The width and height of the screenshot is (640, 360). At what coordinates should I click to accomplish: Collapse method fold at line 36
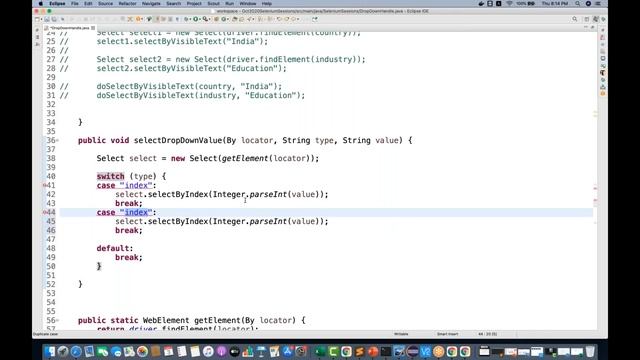[x=57, y=140]
